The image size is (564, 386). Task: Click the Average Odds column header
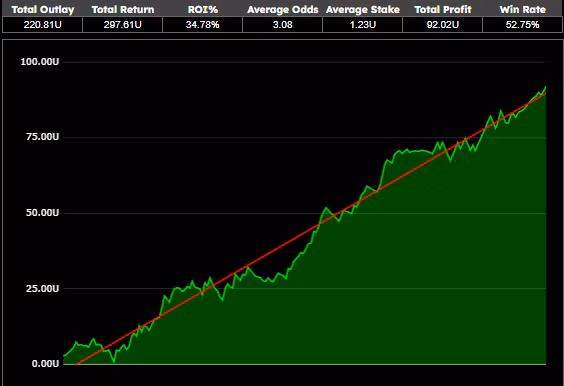click(283, 9)
